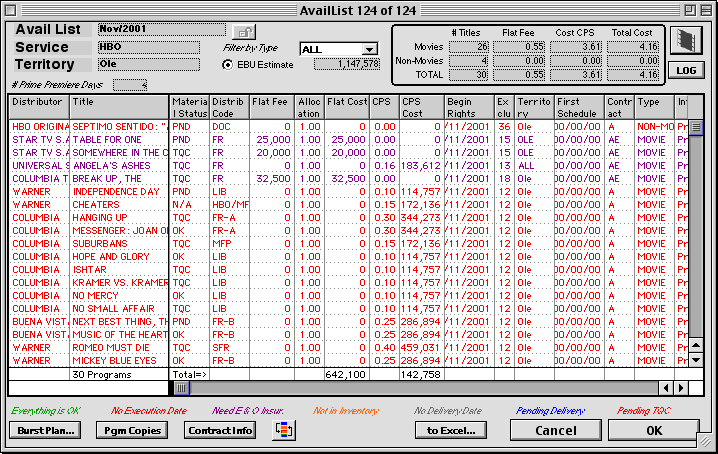Screen dimensions: 718x454
Task: Click the Distrib Code column header
Action: (229, 107)
